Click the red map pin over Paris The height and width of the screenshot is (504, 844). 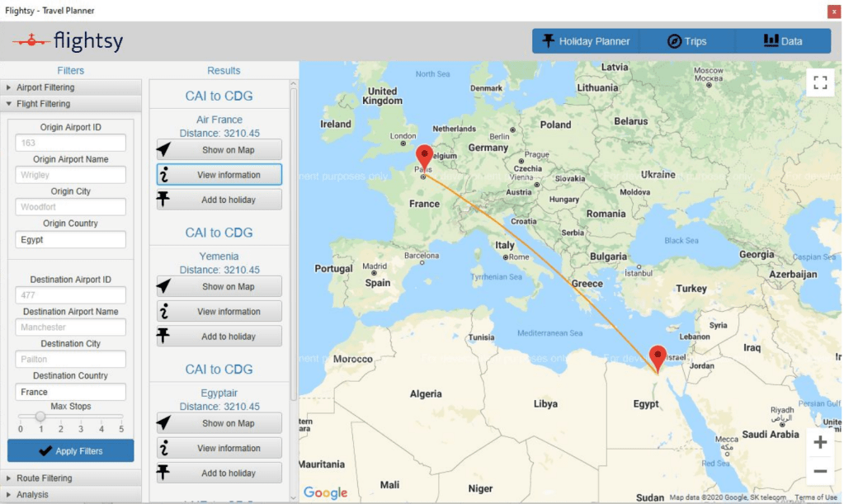pyautogui.click(x=424, y=156)
